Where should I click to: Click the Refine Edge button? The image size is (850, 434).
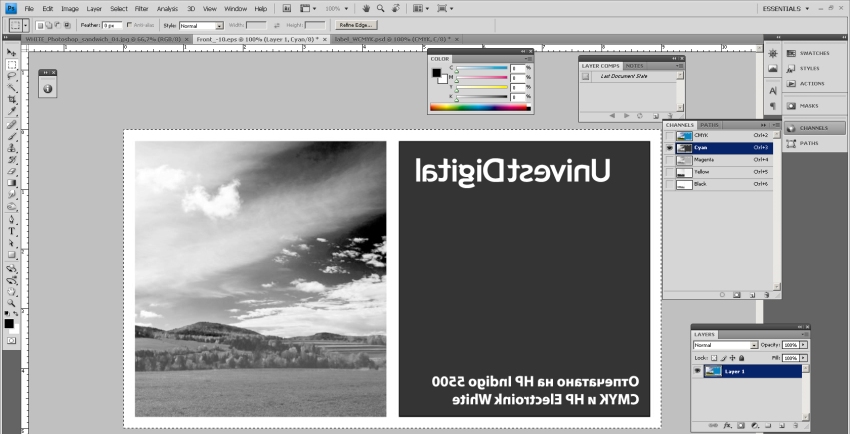pyautogui.click(x=356, y=25)
